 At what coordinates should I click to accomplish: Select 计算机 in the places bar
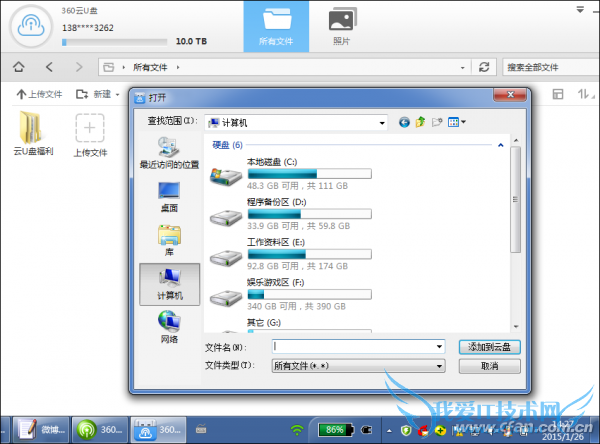tap(170, 284)
